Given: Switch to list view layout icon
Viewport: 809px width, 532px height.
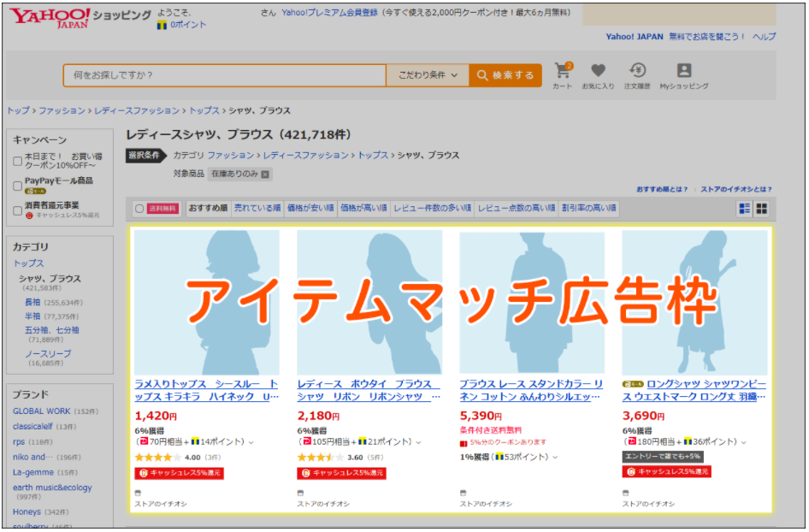Looking at the screenshot, I should [745, 209].
